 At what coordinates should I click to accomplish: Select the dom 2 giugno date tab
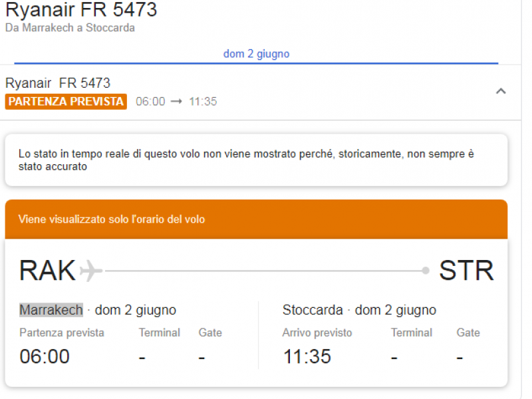coord(256,54)
